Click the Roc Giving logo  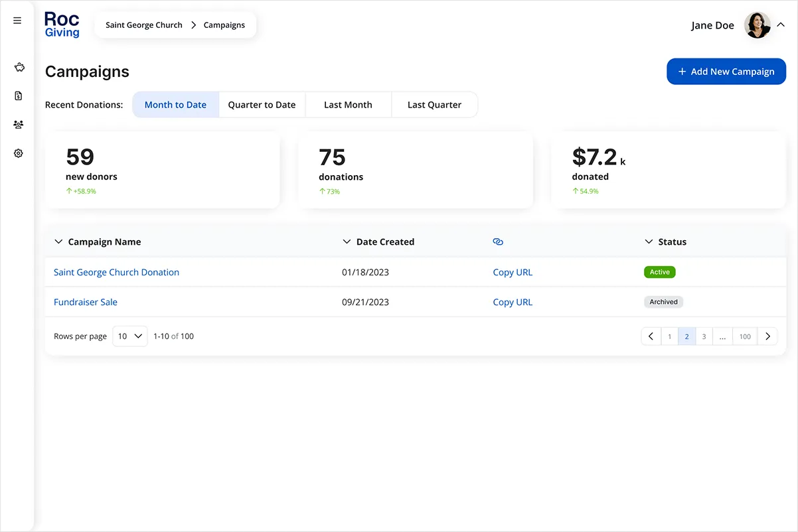click(62, 25)
